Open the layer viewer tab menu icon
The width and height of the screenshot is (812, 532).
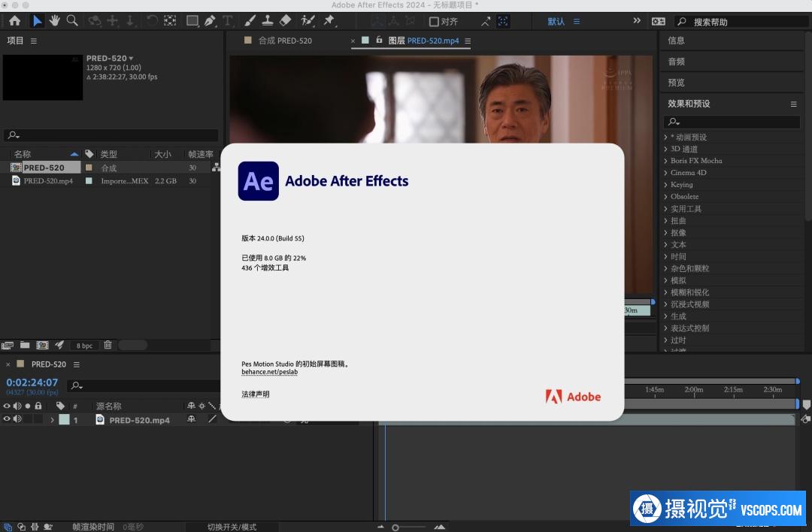pyautogui.click(x=468, y=41)
